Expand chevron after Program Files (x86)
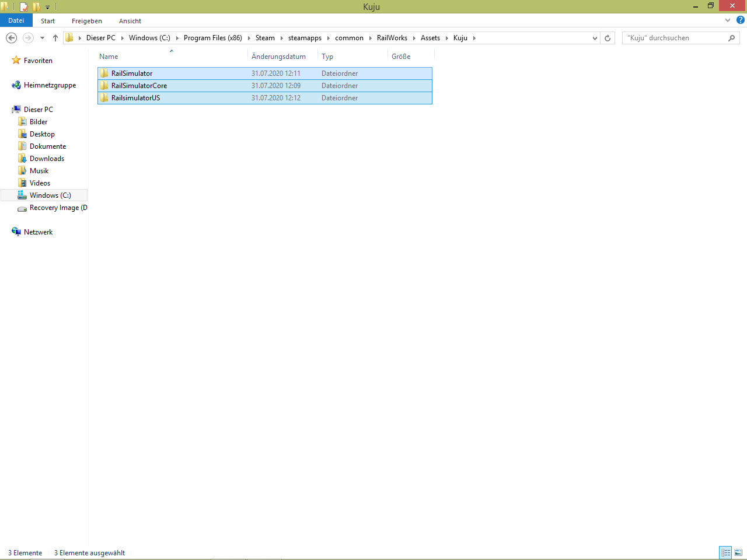This screenshot has width=747, height=560. point(249,38)
